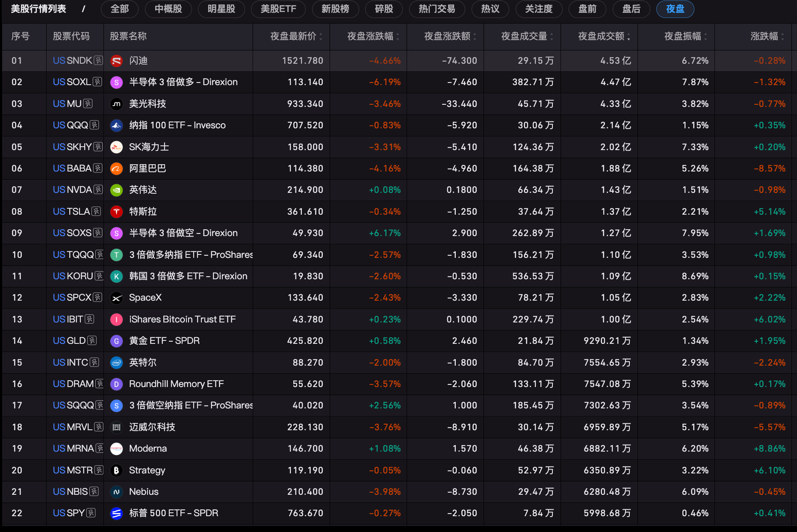Click the small badge icon beside SNDK
The width and height of the screenshot is (797, 532).
(98, 60)
